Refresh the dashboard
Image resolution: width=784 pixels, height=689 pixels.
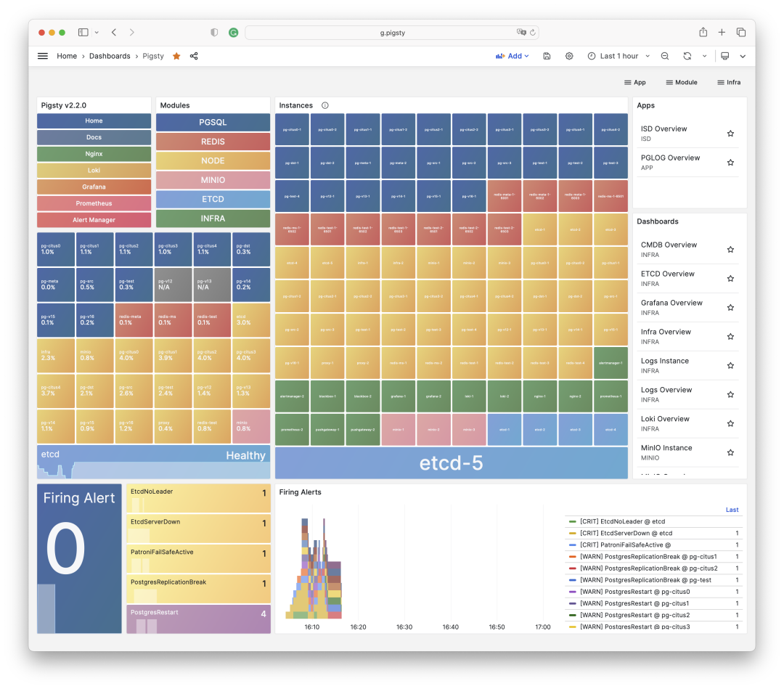click(687, 56)
